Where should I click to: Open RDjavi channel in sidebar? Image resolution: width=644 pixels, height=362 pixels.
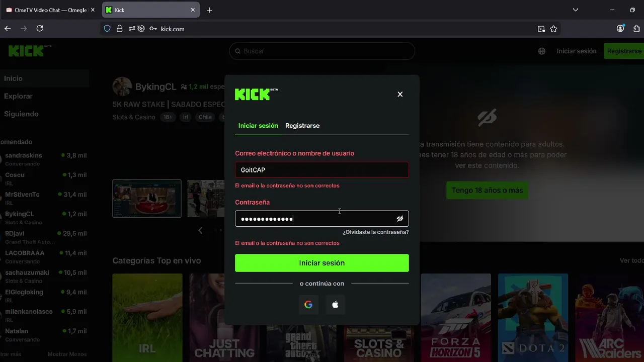click(x=44, y=237)
